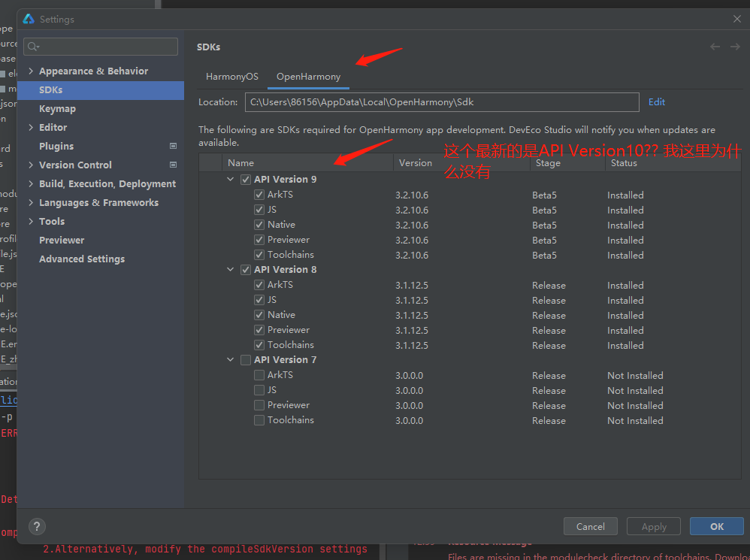This screenshot has width=750, height=560.
Task: Expand Languages & Frameworks section
Action: tap(31, 202)
